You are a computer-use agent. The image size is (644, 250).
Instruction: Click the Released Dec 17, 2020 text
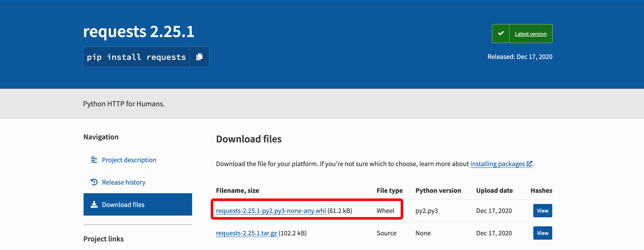coord(520,57)
